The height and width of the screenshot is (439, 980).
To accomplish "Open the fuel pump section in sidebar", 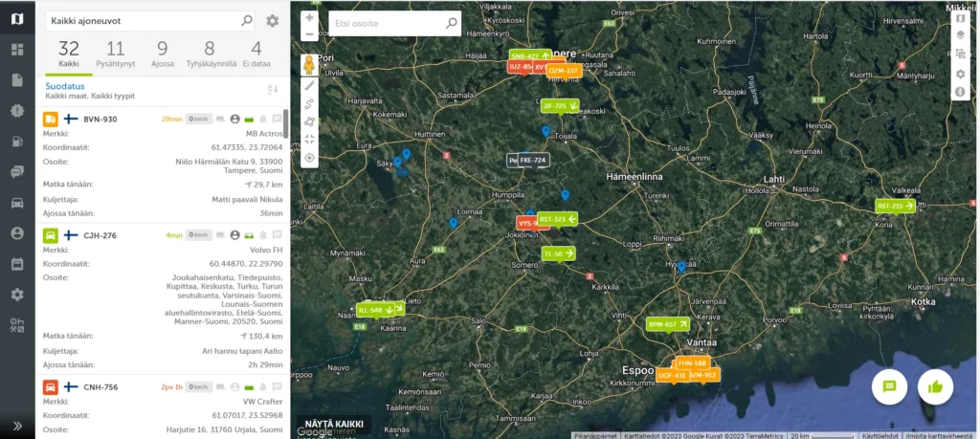I will 16,142.
